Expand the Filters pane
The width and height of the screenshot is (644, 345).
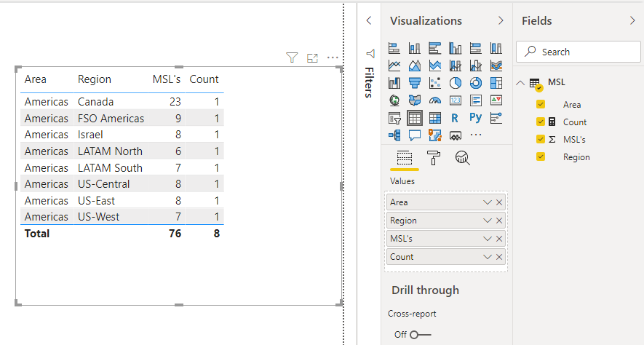pyautogui.click(x=369, y=20)
